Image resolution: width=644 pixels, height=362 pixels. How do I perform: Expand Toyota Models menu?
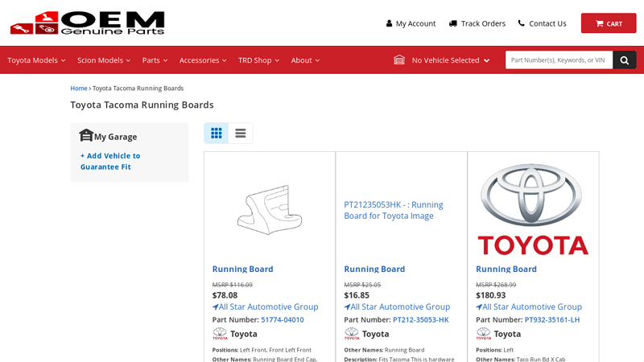pyautogui.click(x=36, y=60)
